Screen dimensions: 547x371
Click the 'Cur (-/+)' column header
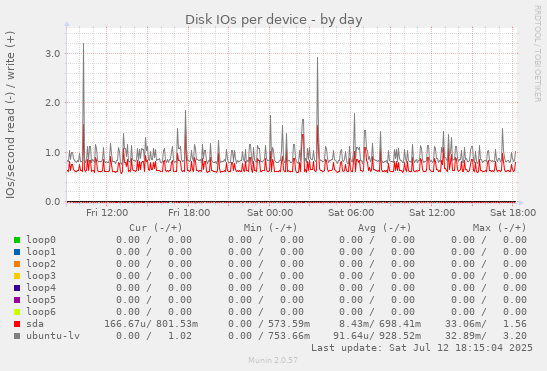click(x=156, y=228)
